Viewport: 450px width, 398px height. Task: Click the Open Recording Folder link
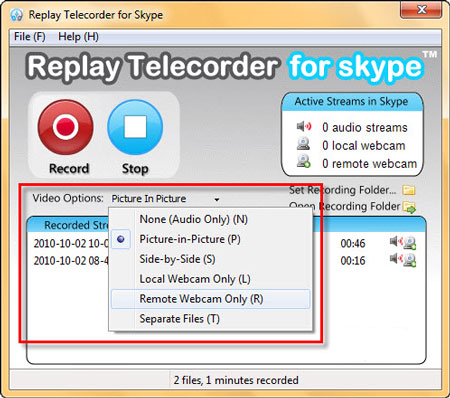(x=345, y=206)
